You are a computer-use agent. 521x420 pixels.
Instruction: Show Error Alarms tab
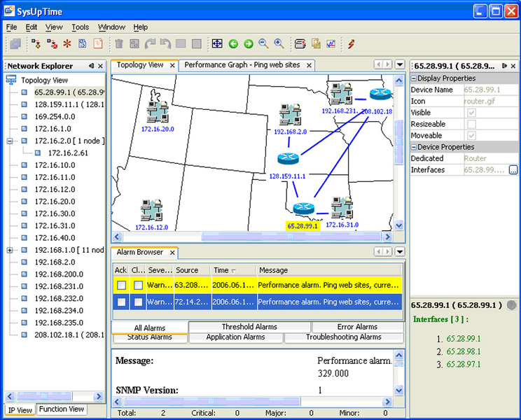(358, 327)
